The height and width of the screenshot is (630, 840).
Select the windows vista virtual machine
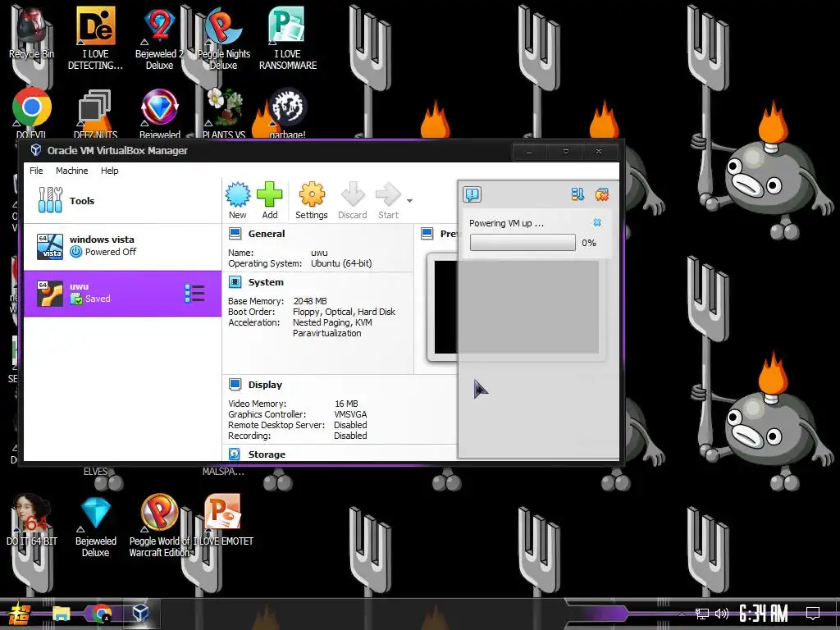[x=123, y=246]
